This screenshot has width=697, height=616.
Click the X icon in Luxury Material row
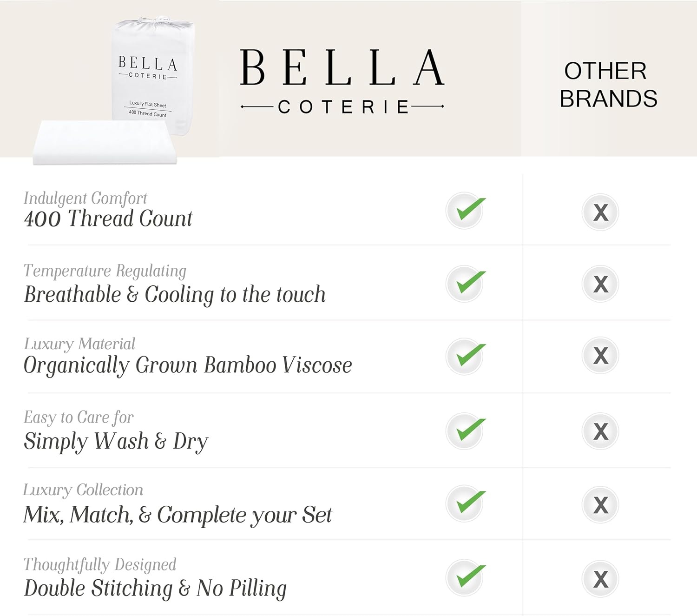coord(600,356)
